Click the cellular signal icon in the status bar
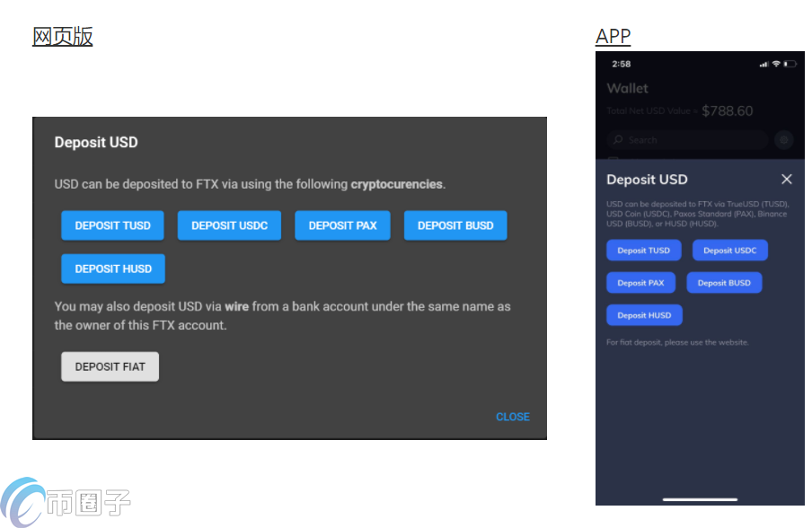This screenshot has width=812, height=528. point(763,64)
